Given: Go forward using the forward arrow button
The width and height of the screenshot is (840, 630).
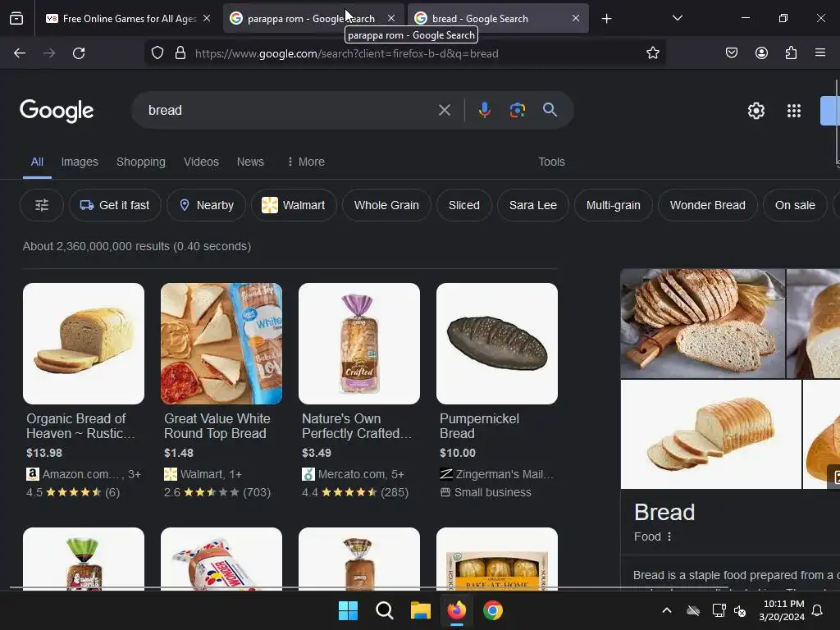Looking at the screenshot, I should tap(49, 53).
